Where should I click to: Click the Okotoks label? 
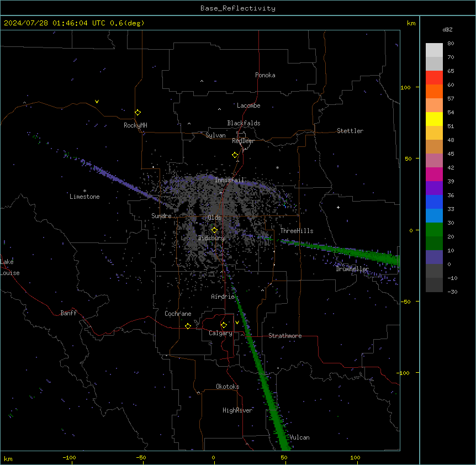[228, 387]
